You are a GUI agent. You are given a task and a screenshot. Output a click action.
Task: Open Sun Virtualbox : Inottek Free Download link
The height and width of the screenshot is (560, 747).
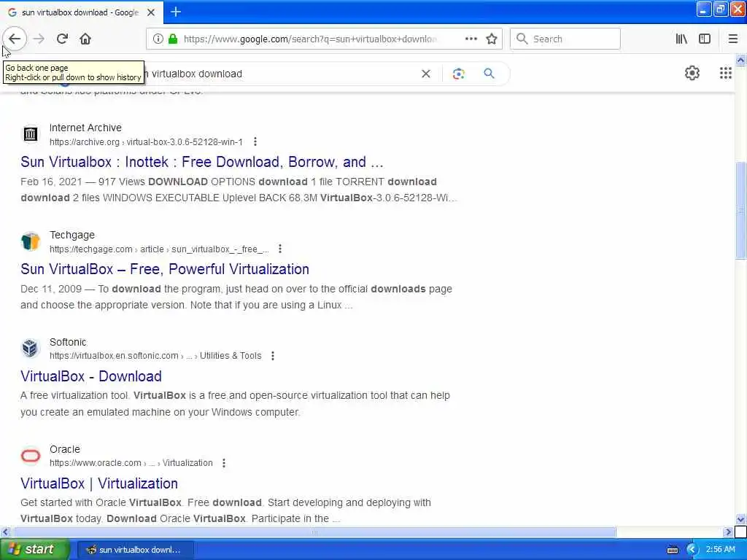(202, 162)
